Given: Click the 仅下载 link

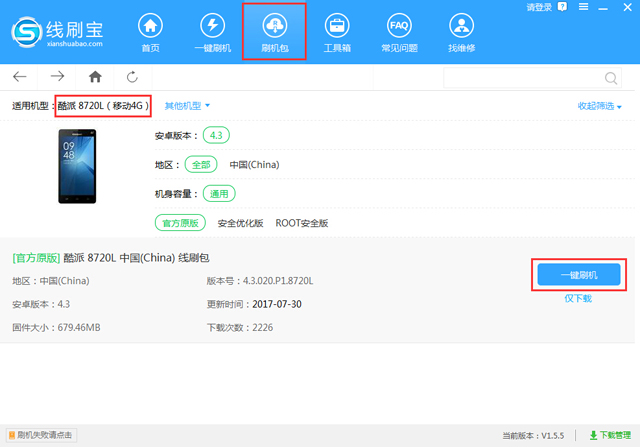Looking at the screenshot, I should [x=578, y=298].
